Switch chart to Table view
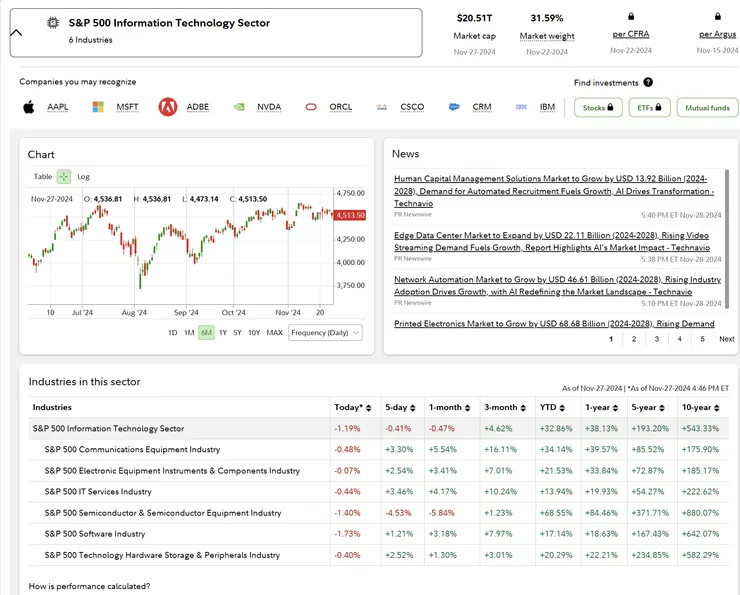Image resolution: width=740 pixels, height=595 pixels. (x=43, y=176)
